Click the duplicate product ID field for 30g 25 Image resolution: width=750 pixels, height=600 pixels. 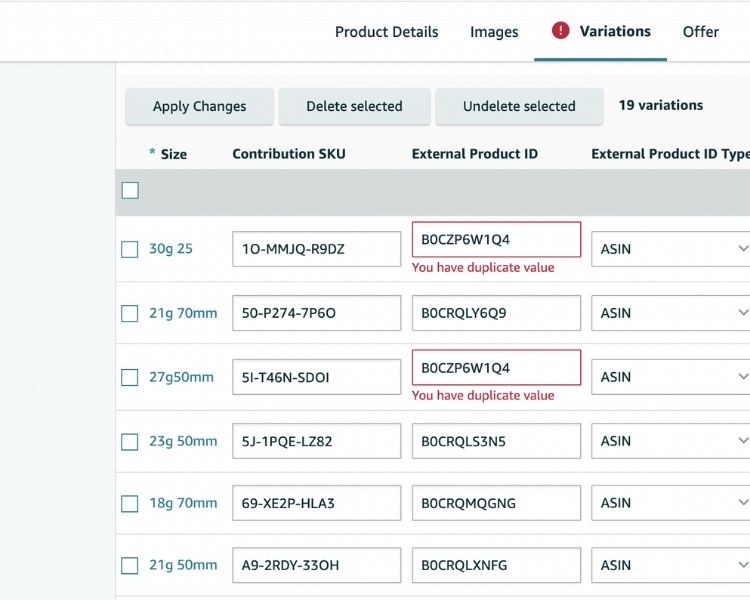pos(496,239)
